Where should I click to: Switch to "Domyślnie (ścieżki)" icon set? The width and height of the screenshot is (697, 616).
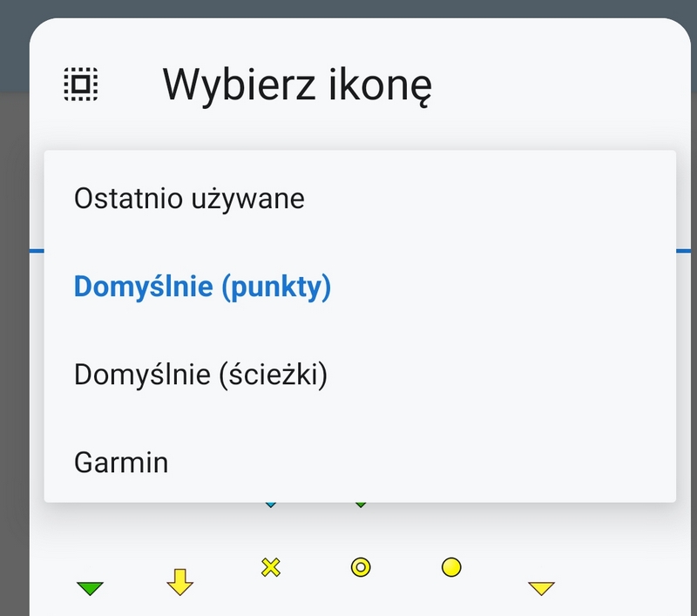pyautogui.click(x=200, y=375)
